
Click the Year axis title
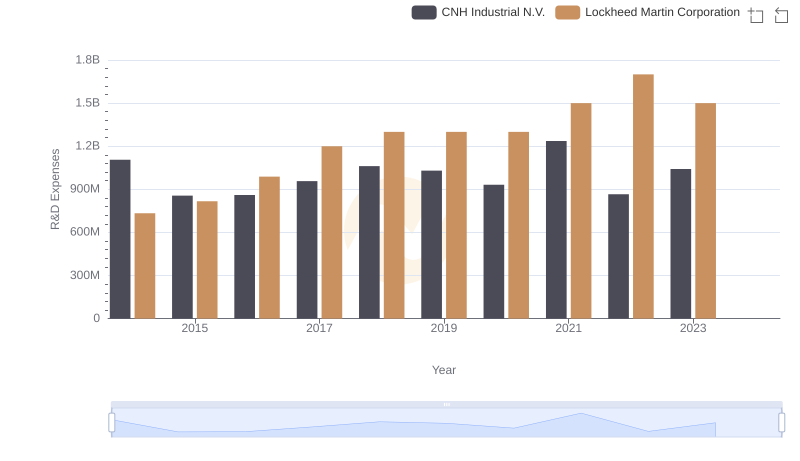[x=444, y=370]
